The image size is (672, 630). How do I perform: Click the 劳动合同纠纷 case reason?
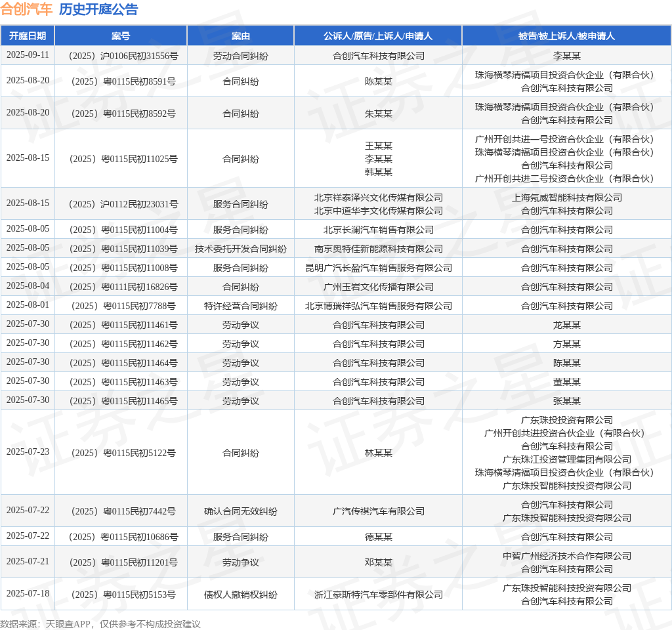[x=240, y=56]
